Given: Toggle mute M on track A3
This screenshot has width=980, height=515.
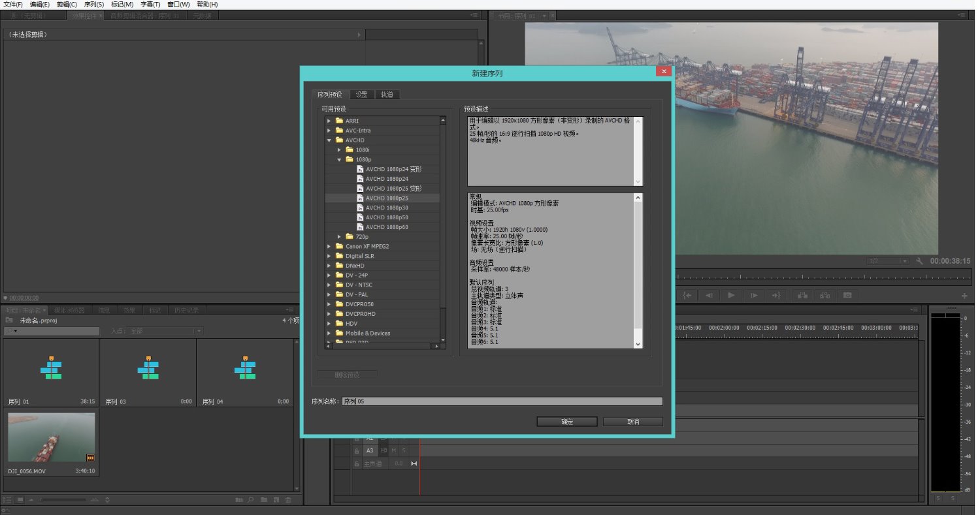Looking at the screenshot, I should tap(394, 450).
